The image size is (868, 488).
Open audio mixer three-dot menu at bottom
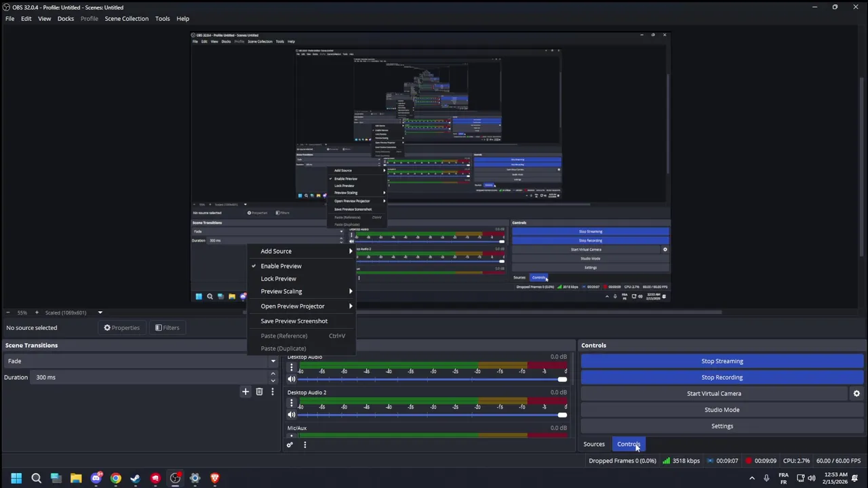(304, 445)
